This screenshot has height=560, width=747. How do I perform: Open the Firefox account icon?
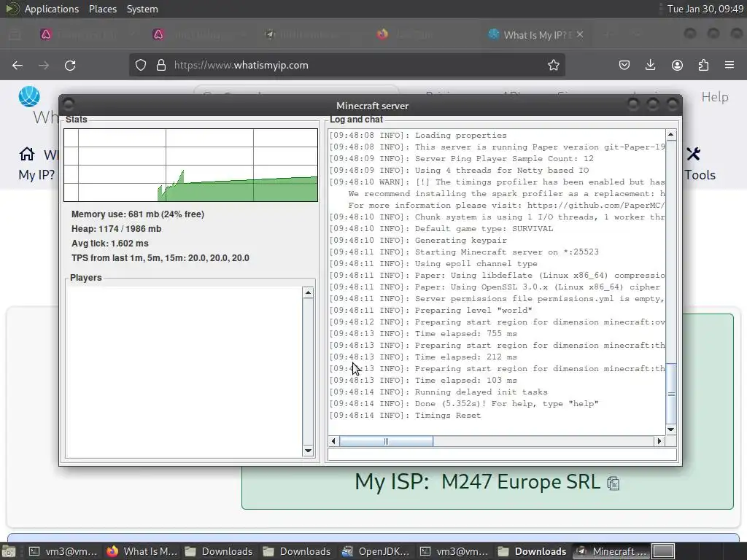(677, 65)
